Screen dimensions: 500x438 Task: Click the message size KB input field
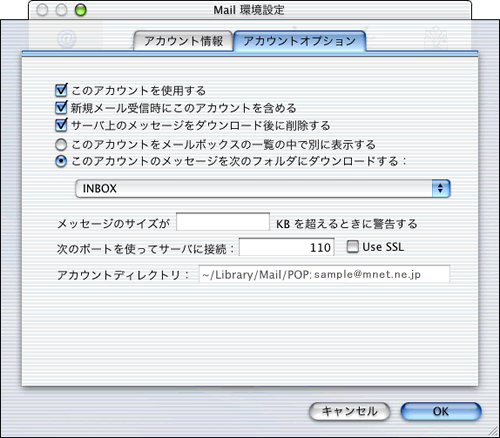pyautogui.click(x=223, y=222)
